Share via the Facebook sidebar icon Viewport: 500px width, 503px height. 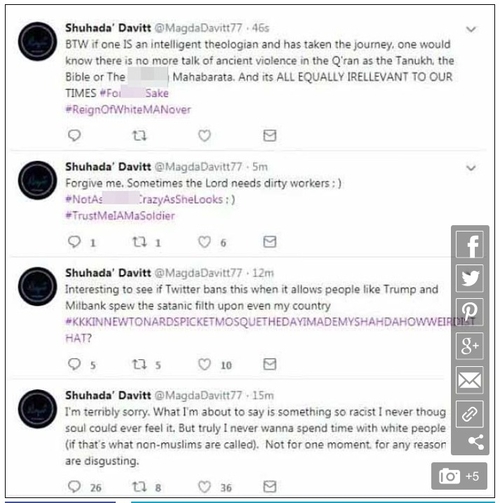pyautogui.click(x=470, y=245)
